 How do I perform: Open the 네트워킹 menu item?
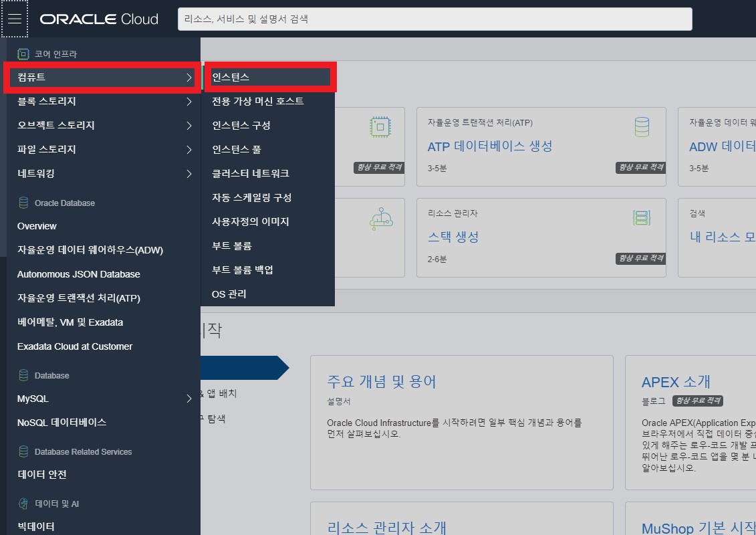pos(102,174)
